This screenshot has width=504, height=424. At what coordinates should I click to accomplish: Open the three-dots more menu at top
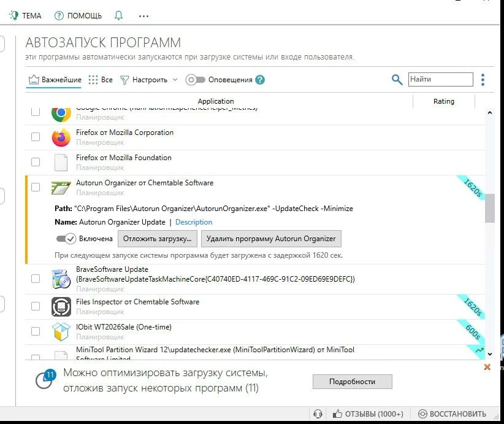tap(143, 16)
